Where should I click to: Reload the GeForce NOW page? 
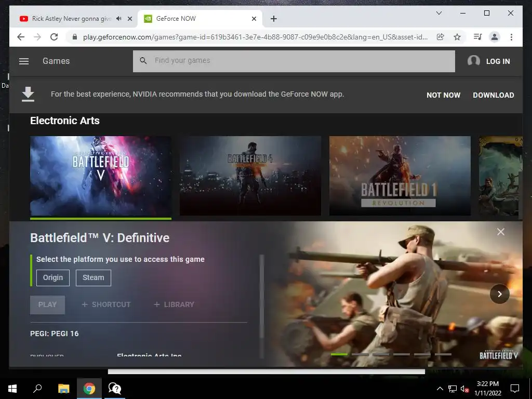[x=54, y=37]
